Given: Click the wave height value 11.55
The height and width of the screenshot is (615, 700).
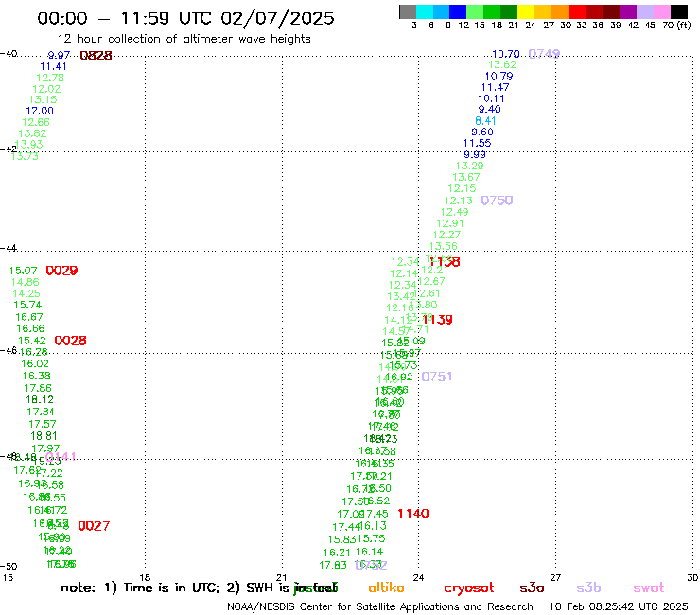Looking at the screenshot, I should 477,143.
